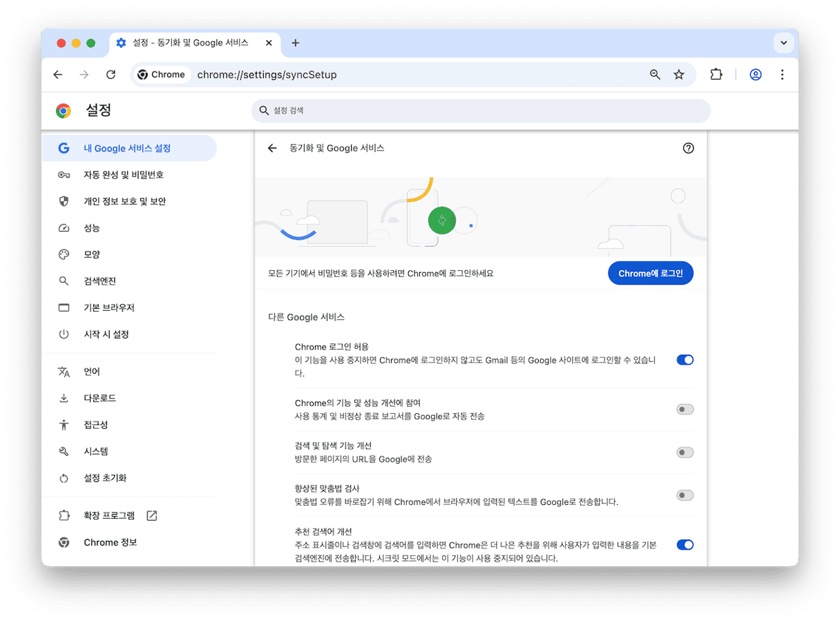Toggle 검색 및 탐색 기능 개선 switch

(x=685, y=452)
